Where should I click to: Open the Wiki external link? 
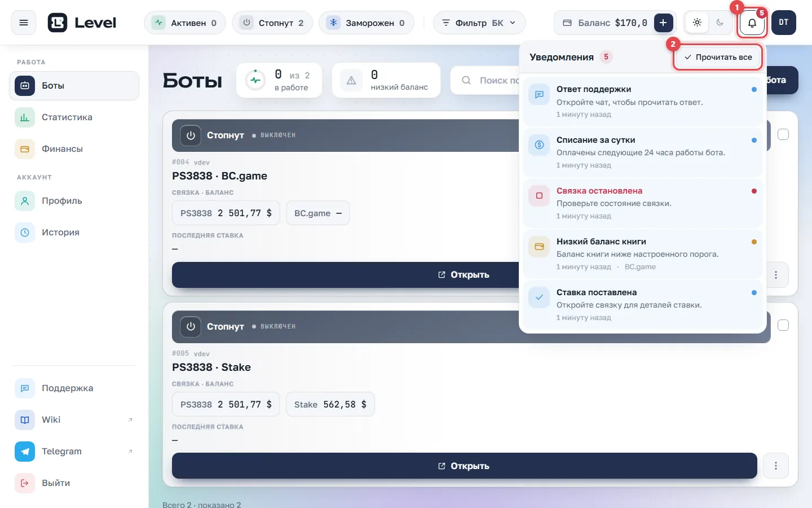coord(74,420)
